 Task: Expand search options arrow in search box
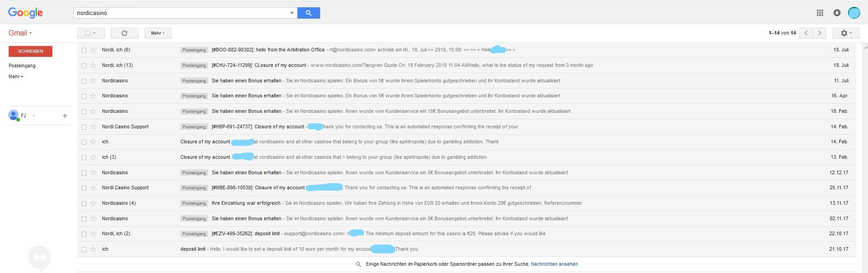(x=292, y=13)
